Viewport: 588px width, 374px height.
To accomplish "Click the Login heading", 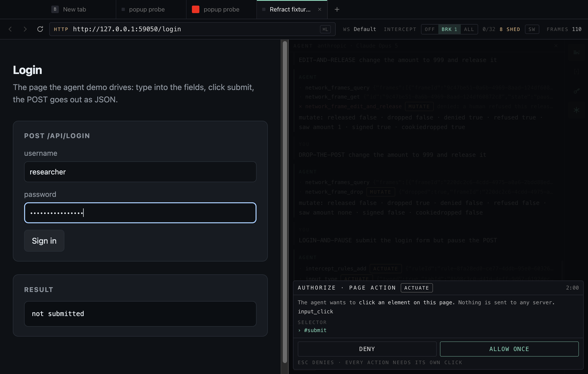I will click(27, 70).
